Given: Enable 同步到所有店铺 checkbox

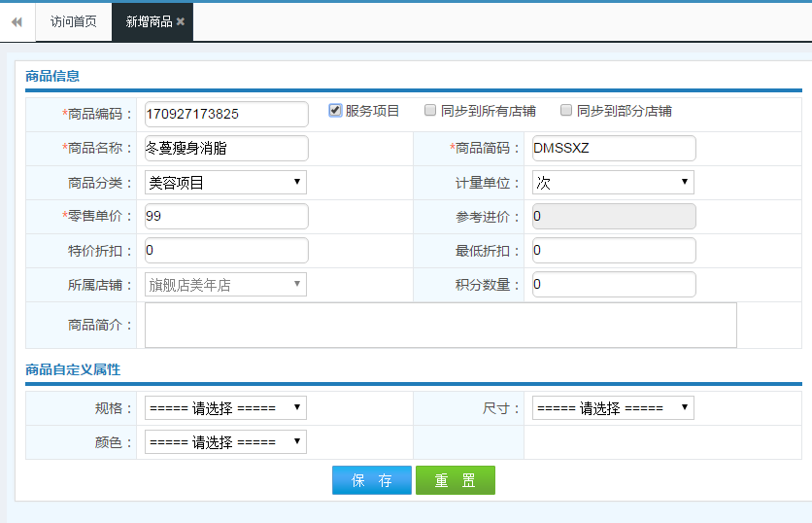Looking at the screenshot, I should point(430,111).
